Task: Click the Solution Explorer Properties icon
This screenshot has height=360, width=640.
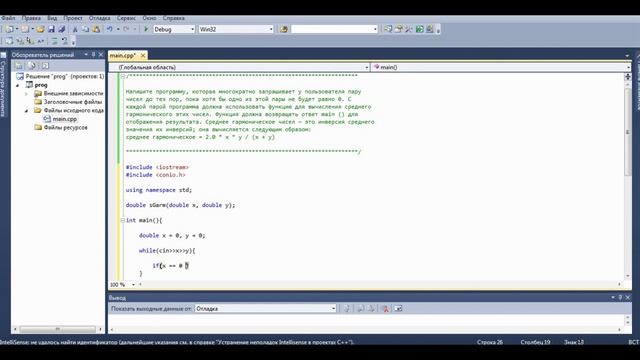Action: coord(18,65)
